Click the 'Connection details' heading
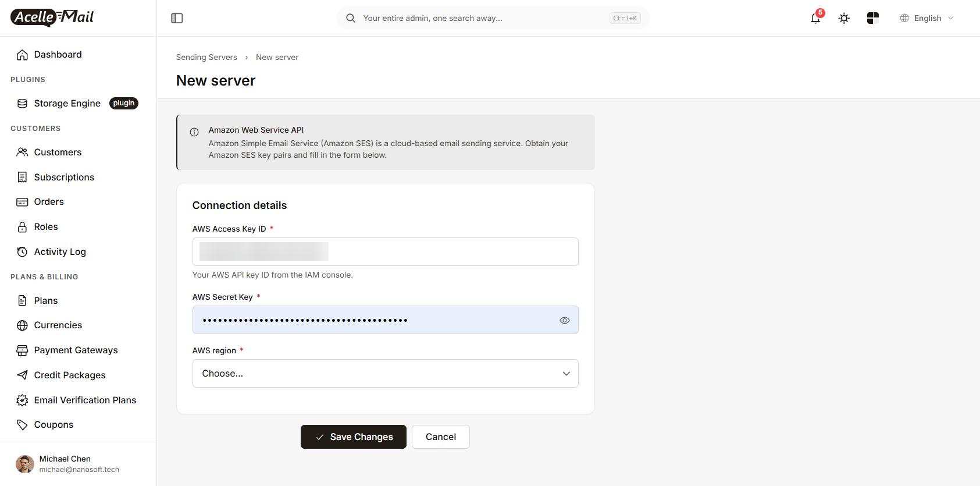This screenshot has width=980, height=486. [x=240, y=205]
